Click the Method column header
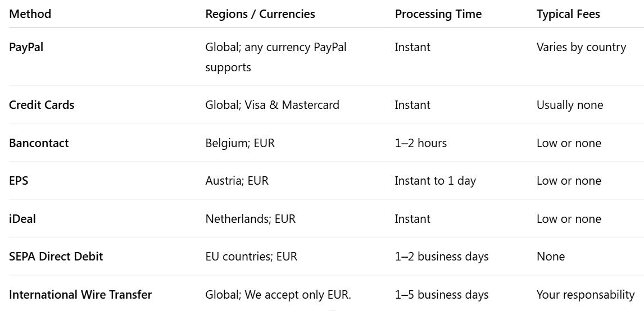Viewport: 644px width, 311px height. tap(30, 14)
